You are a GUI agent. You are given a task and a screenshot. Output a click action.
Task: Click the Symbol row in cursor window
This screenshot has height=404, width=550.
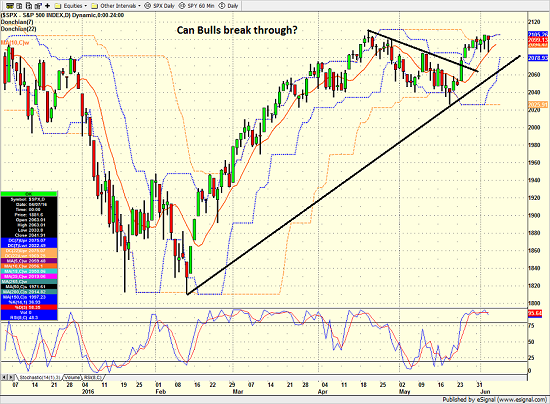click(x=29, y=199)
